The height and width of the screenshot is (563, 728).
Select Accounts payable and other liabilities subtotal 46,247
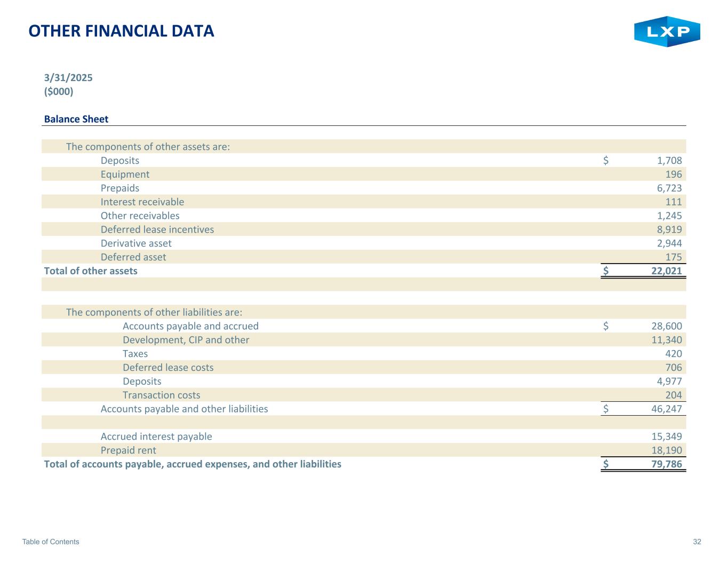667,409
